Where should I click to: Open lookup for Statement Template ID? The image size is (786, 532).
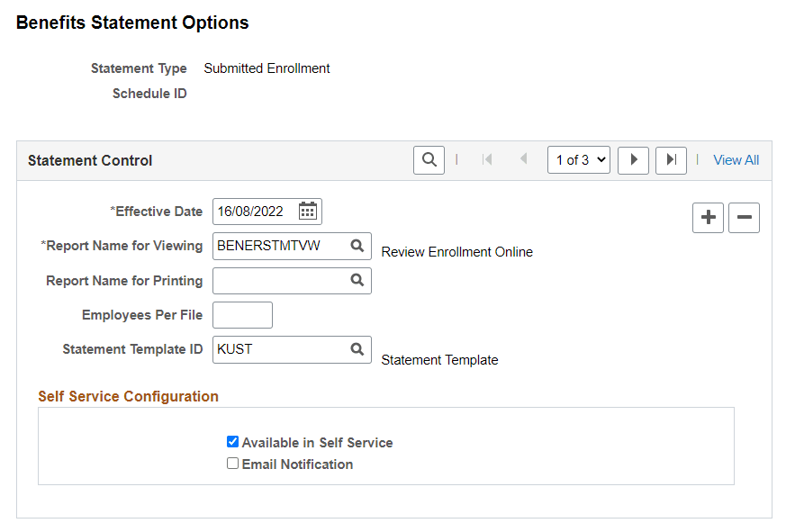pos(358,349)
